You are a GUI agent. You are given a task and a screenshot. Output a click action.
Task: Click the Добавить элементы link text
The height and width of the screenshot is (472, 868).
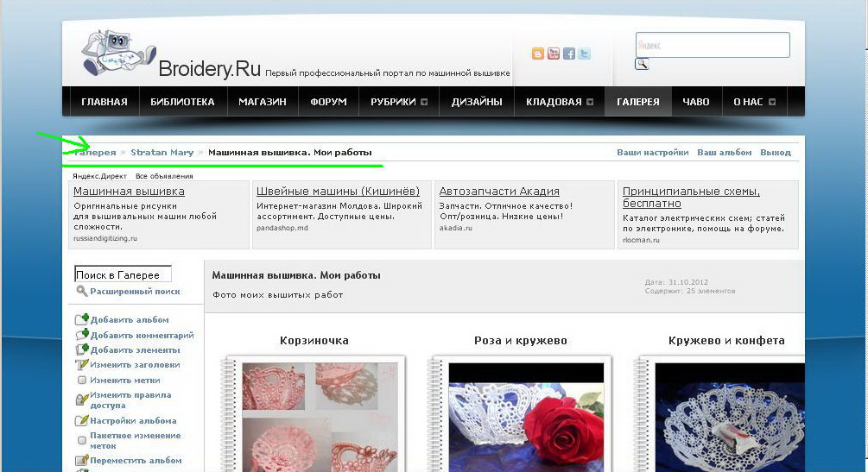click(x=136, y=349)
